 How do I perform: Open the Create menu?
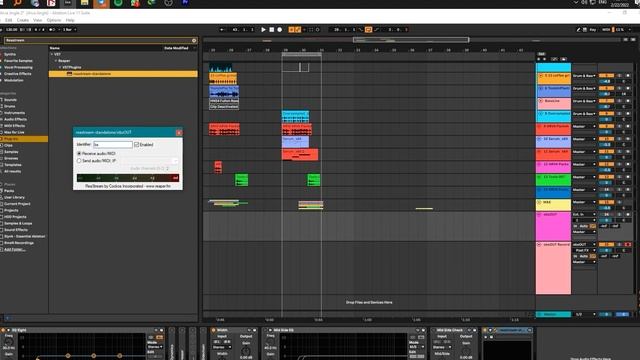click(23, 20)
